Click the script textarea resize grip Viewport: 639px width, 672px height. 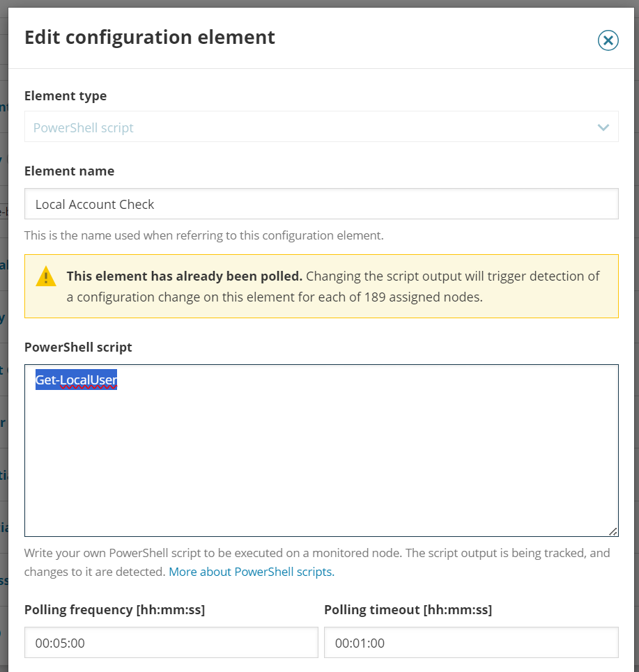coord(613,531)
